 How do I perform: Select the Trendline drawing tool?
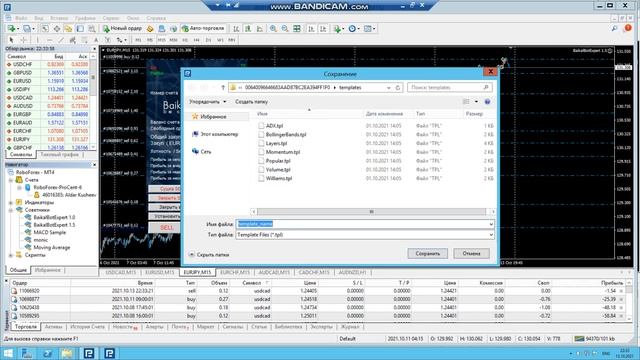tap(61, 40)
